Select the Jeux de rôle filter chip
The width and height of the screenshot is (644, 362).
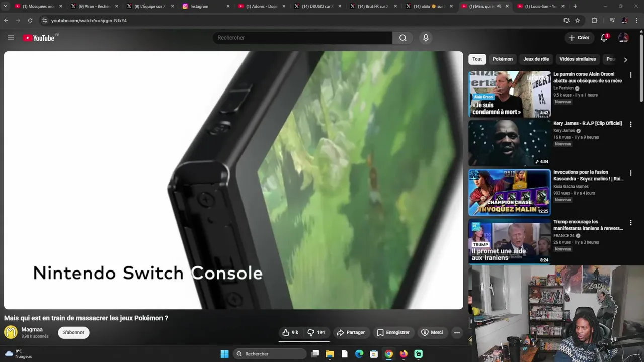click(x=536, y=59)
